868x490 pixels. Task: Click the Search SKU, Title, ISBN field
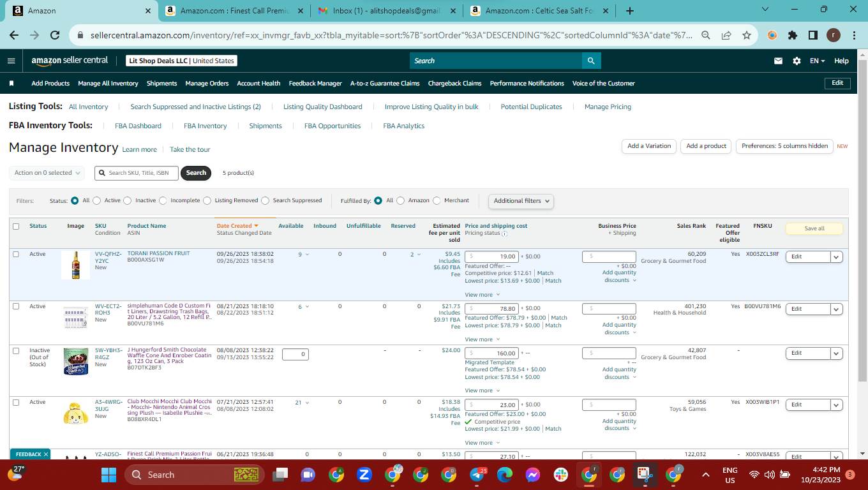coord(137,173)
